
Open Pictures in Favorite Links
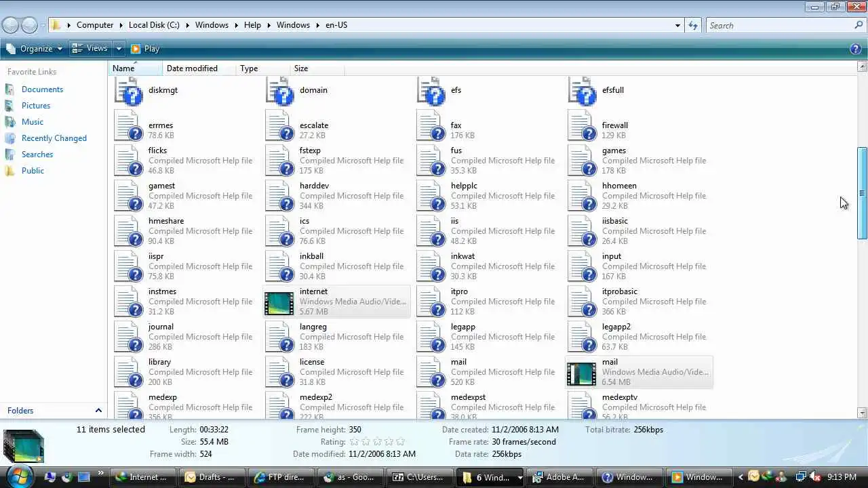[36, 106]
